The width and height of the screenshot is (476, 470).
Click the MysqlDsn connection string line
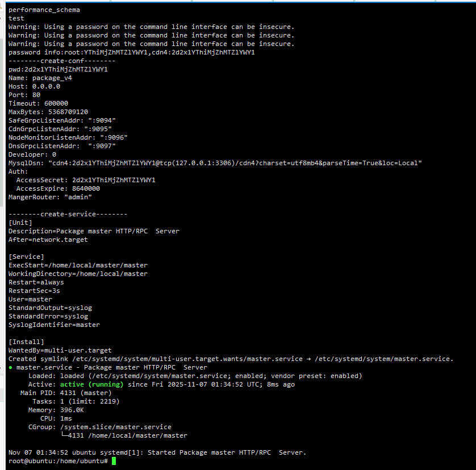(215, 163)
